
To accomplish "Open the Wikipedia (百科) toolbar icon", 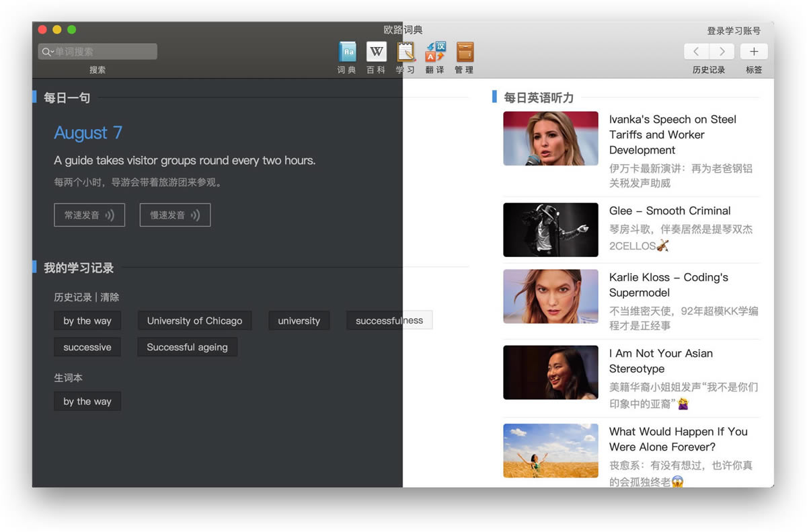I will pos(376,52).
